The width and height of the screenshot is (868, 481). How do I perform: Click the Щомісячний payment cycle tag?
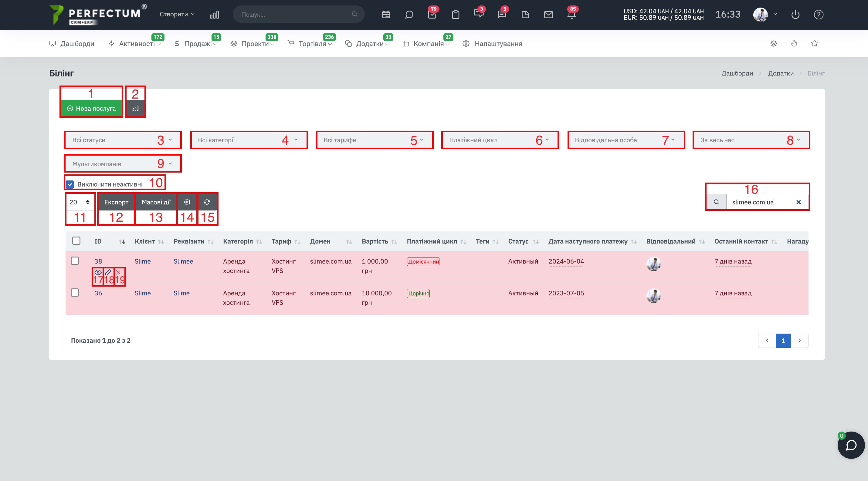click(x=423, y=261)
